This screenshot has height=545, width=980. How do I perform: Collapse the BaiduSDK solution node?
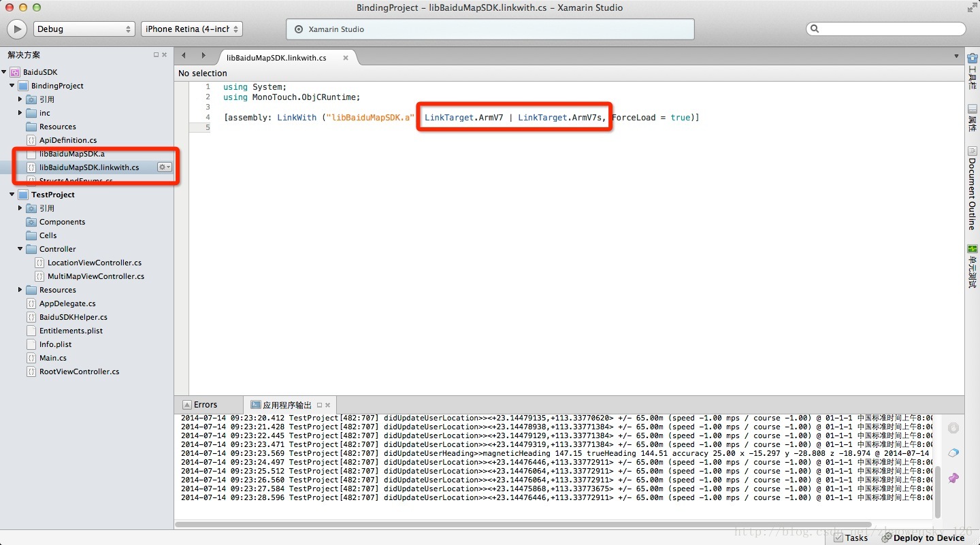coord(4,72)
